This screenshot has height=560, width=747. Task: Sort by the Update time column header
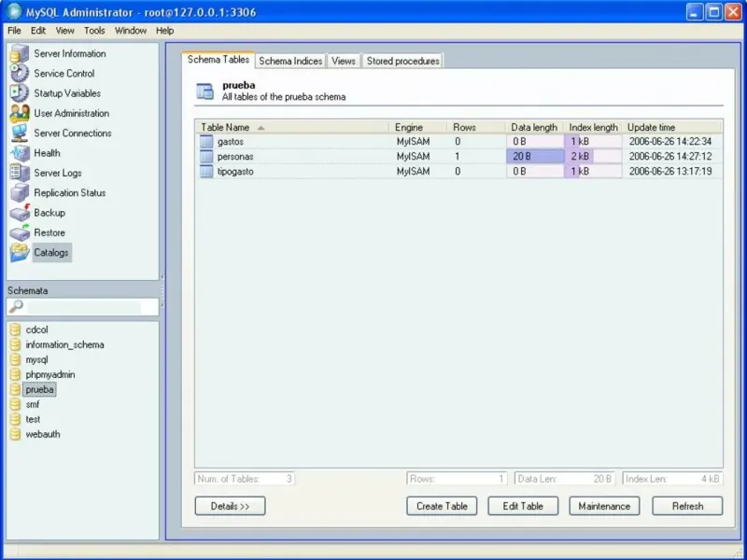(x=672, y=127)
